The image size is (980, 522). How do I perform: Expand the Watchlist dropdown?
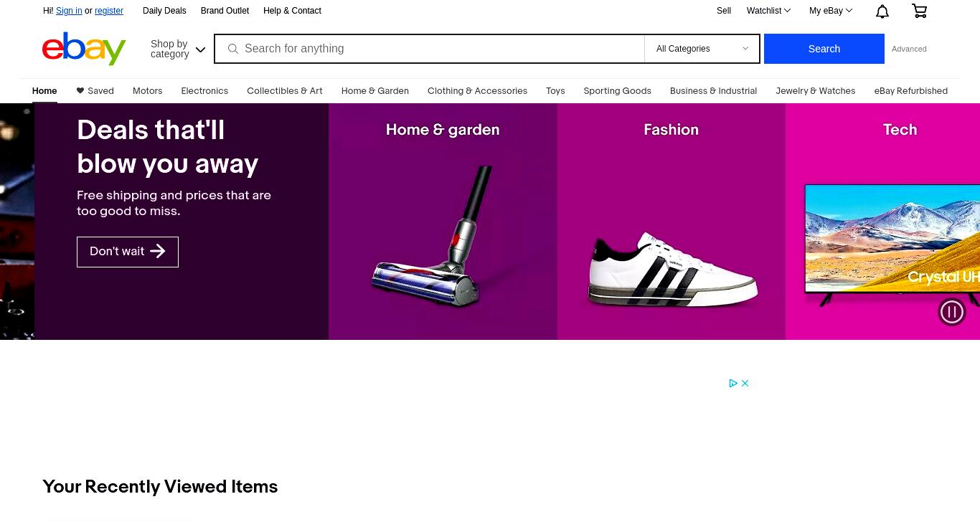click(x=768, y=11)
